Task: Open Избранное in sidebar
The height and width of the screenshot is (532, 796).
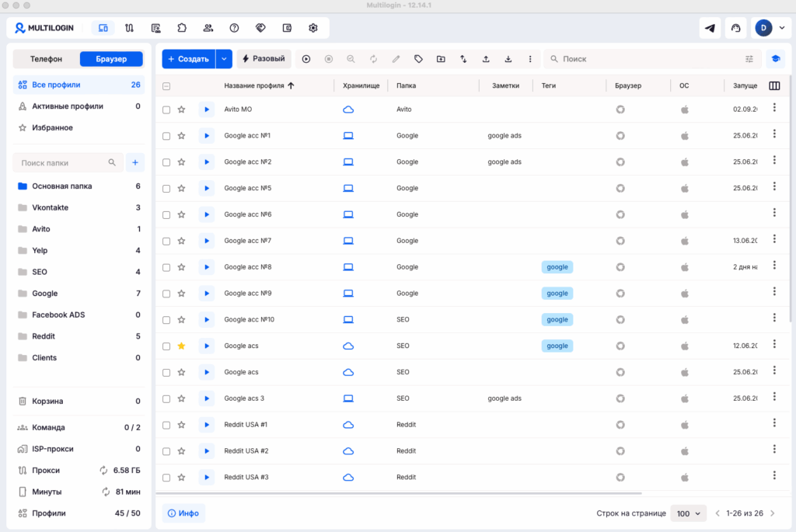Action: pyautogui.click(x=79, y=127)
